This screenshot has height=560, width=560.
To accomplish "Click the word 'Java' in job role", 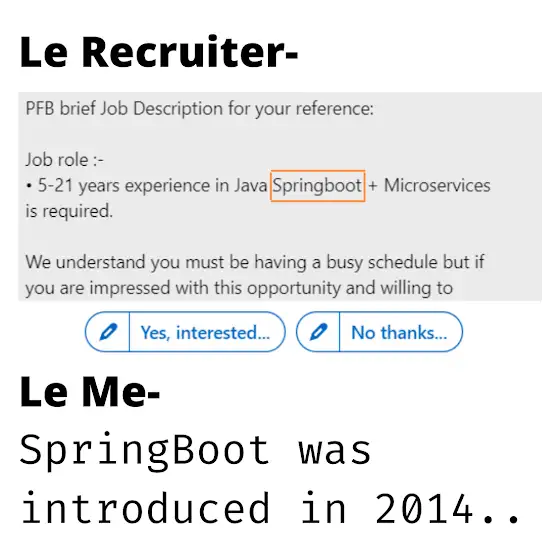I will point(251,185).
